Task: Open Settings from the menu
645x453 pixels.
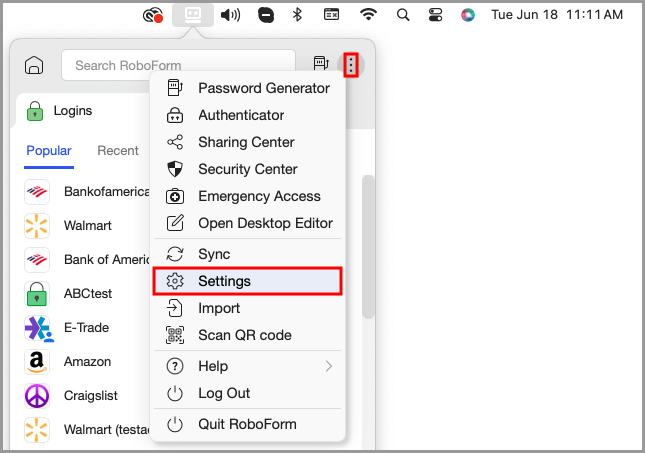Action: pos(248,281)
